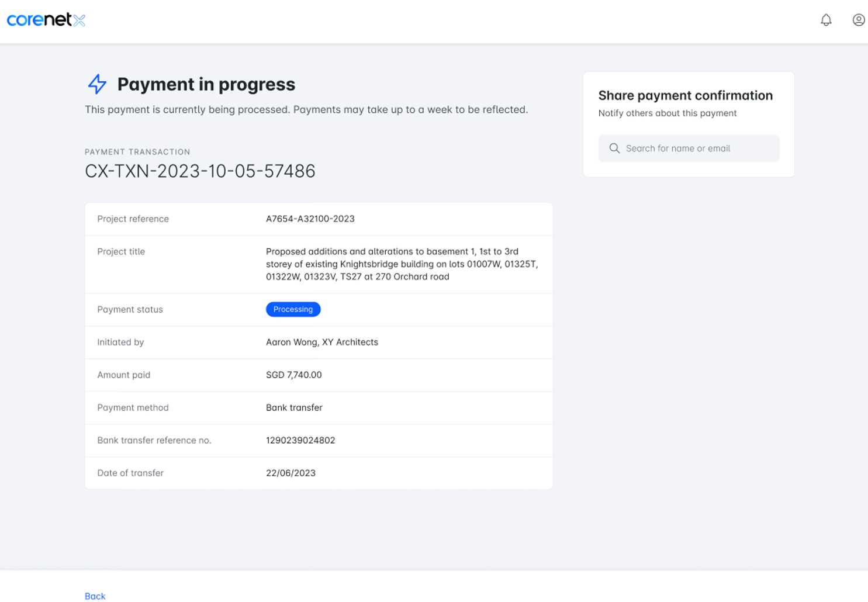The height and width of the screenshot is (602, 868).
Task: Select the Payment status row
Action: 130,309
